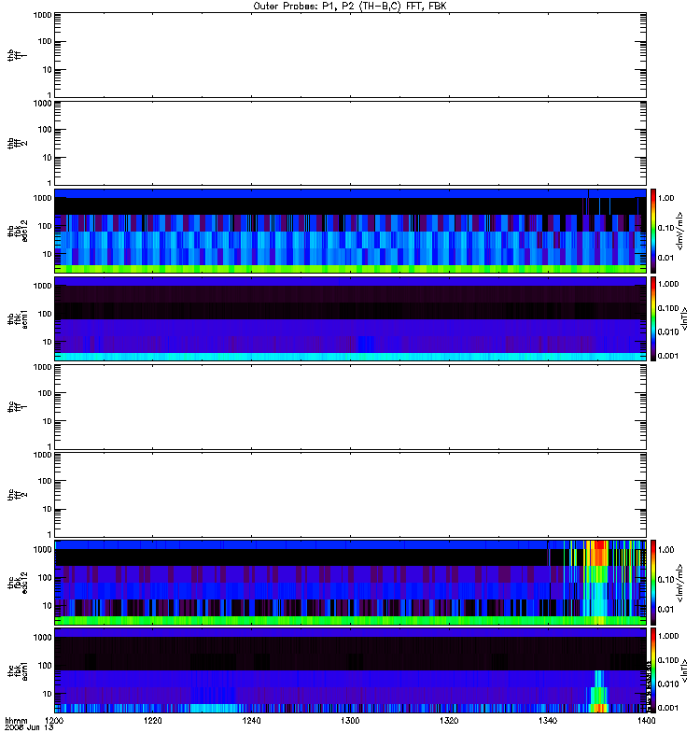Click the thb fbk edc12 axis label

pos(18,231)
